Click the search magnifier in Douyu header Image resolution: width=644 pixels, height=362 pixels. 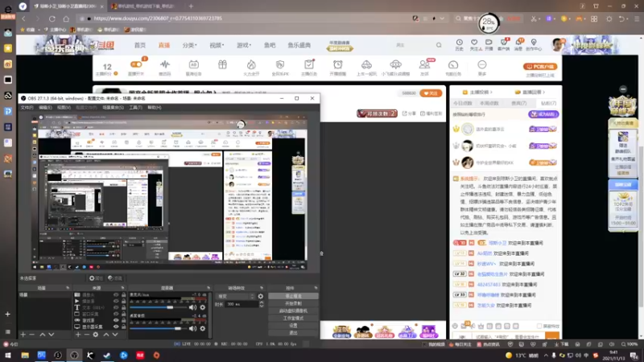click(439, 45)
